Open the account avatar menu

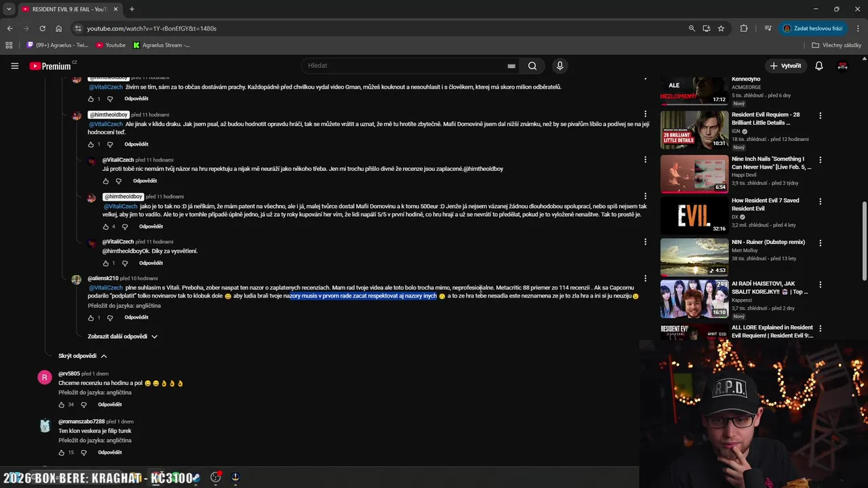[x=842, y=66]
